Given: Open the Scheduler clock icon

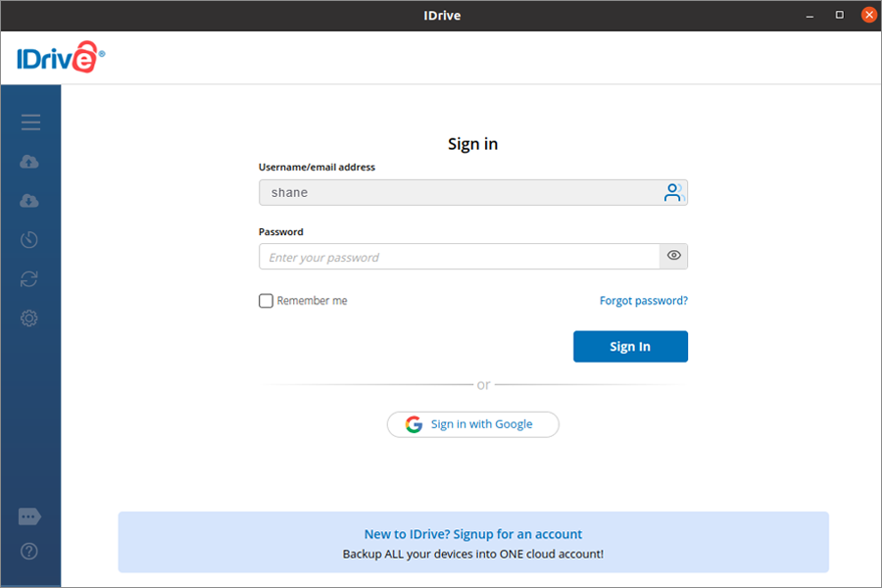Looking at the screenshot, I should click(x=29, y=240).
